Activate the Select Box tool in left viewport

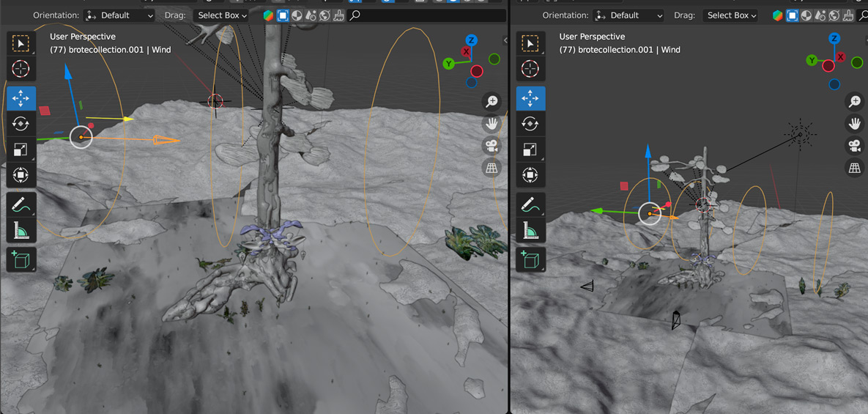(x=21, y=44)
